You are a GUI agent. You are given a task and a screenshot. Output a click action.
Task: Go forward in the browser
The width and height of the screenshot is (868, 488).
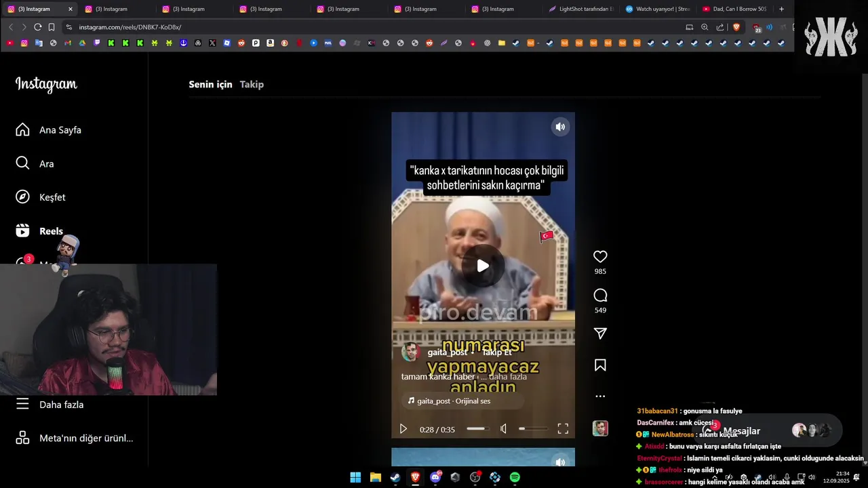tap(24, 27)
